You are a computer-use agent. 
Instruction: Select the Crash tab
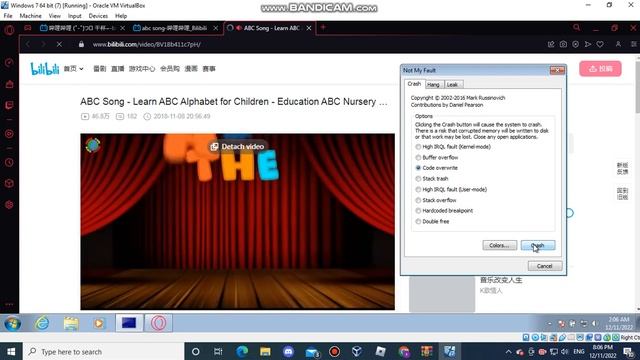(414, 84)
